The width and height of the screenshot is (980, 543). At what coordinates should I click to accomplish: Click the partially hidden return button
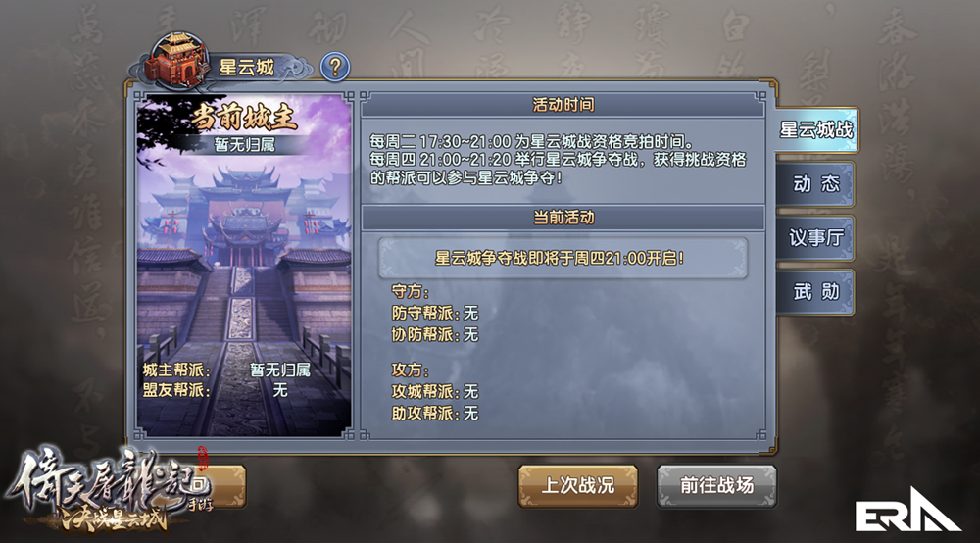tap(225, 486)
